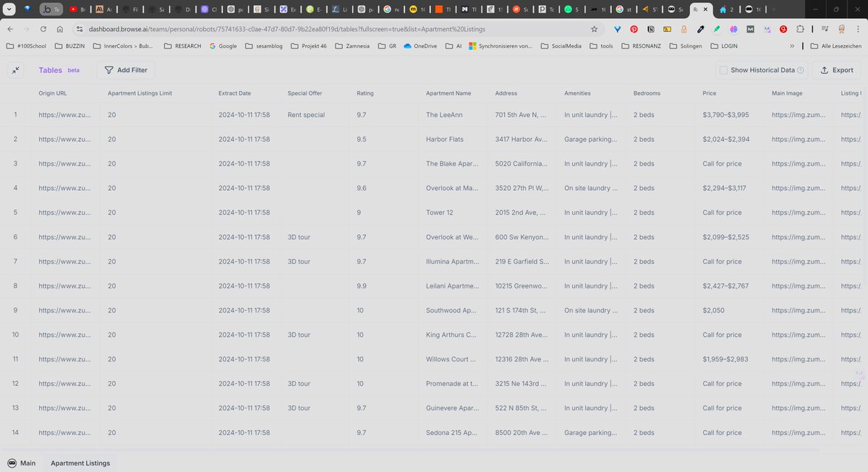
Task: Close the active browser tab
Action: point(705,9)
